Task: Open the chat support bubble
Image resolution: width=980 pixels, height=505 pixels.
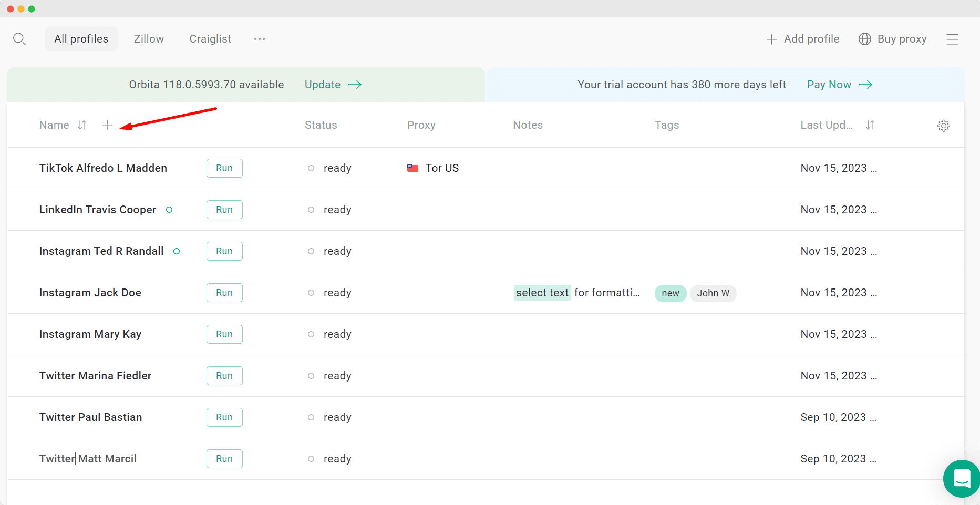Action: (962, 479)
